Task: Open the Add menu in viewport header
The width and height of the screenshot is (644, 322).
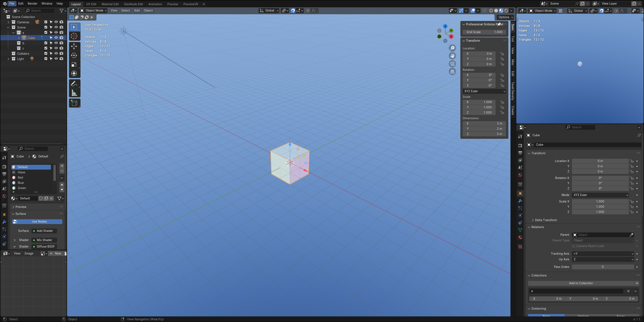Action: (137, 10)
